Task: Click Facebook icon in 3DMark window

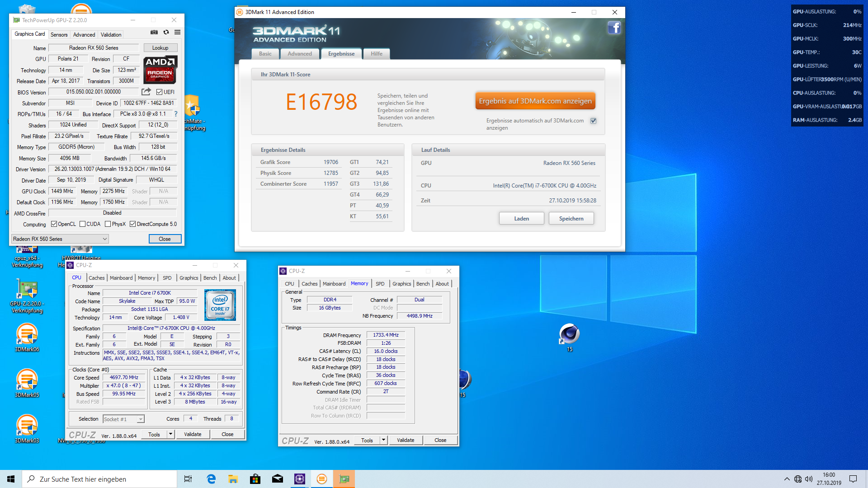Action: click(614, 28)
